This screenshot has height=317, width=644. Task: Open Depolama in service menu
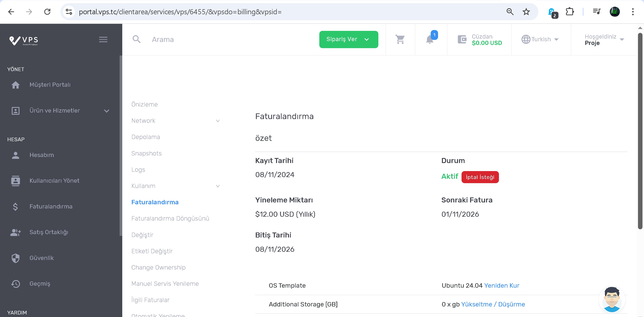point(146,137)
